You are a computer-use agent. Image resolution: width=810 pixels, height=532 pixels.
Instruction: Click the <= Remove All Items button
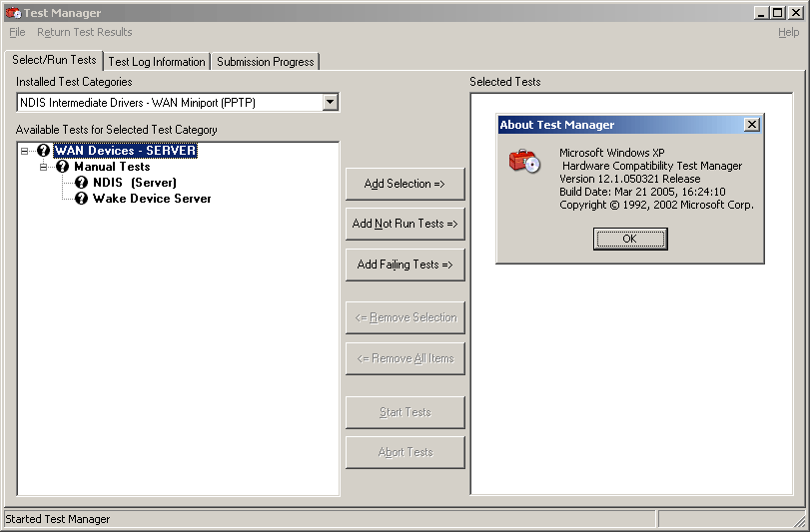tap(405, 358)
